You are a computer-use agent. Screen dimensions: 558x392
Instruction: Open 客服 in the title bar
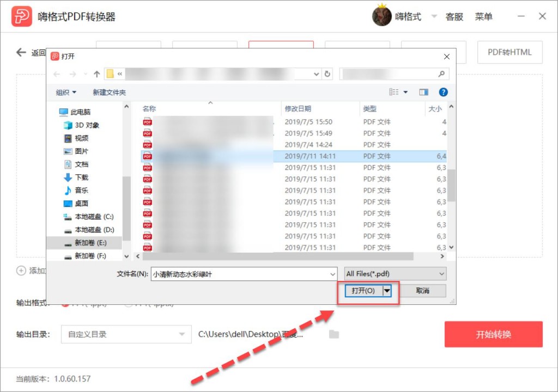(x=454, y=17)
